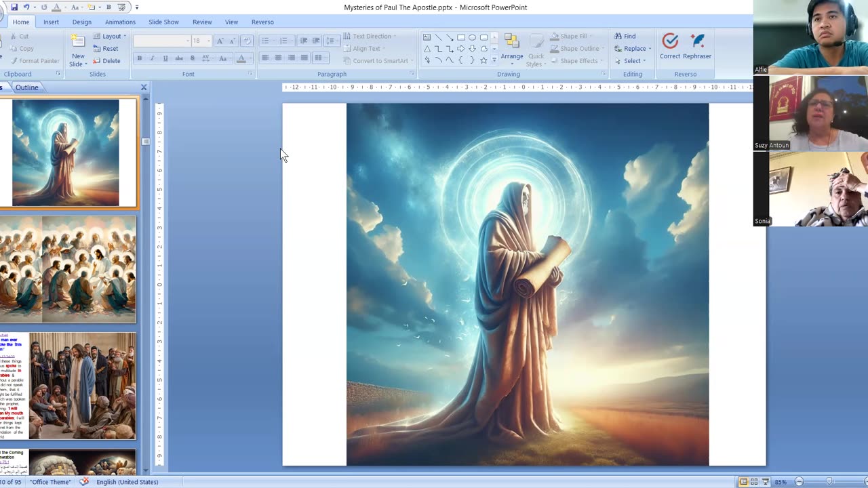This screenshot has height=488, width=868.
Task: Click Find in Editing group
Action: click(625, 36)
